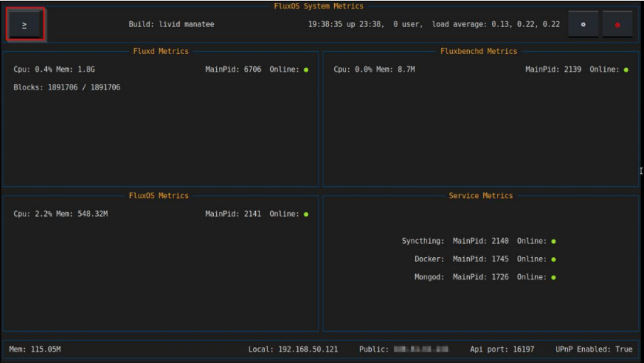Click the UPnP Enabled True status
The image size is (644, 363).
tap(594, 350)
